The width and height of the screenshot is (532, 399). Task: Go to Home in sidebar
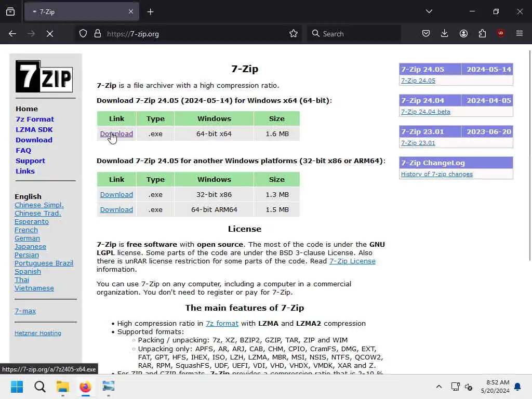pos(27,109)
